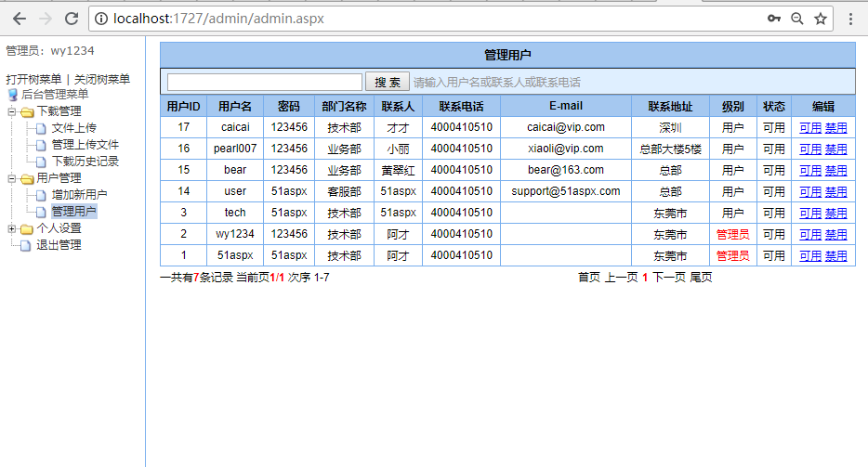Click the page icon beside 文件上传

click(41, 128)
